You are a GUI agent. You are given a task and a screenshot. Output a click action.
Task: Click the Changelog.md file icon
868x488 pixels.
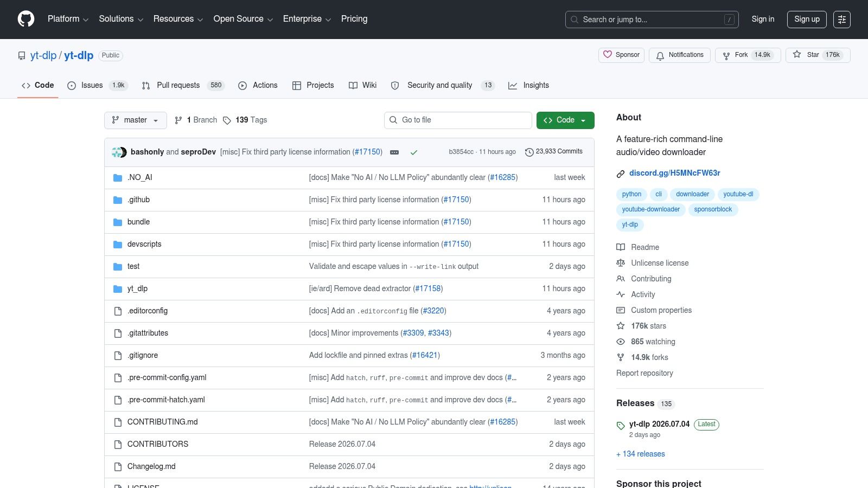coord(118,467)
